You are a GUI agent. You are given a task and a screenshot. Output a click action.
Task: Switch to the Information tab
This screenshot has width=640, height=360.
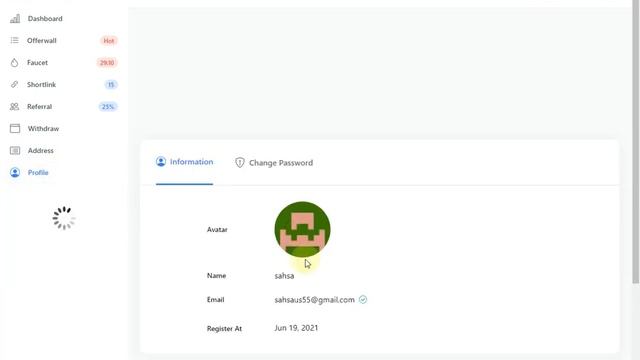184,162
